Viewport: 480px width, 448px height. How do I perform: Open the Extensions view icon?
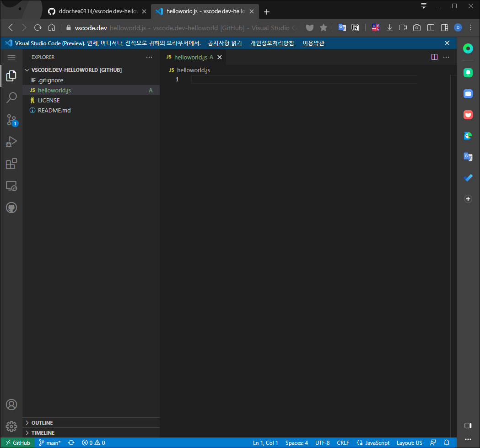coord(11,164)
